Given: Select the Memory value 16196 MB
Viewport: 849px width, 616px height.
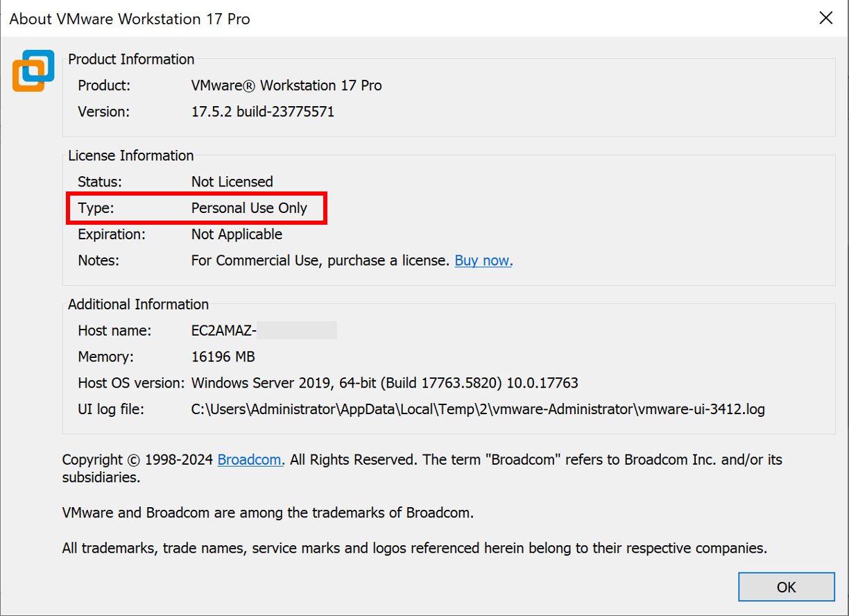Looking at the screenshot, I should point(223,357).
